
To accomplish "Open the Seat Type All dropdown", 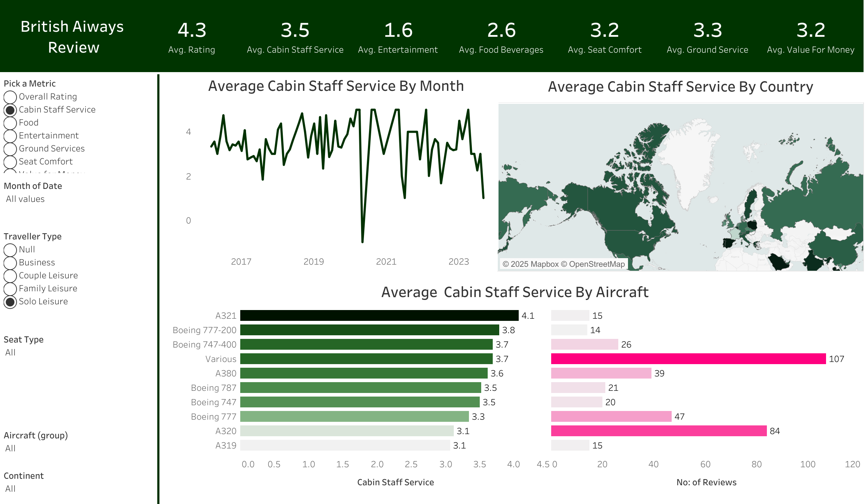I will (11, 353).
